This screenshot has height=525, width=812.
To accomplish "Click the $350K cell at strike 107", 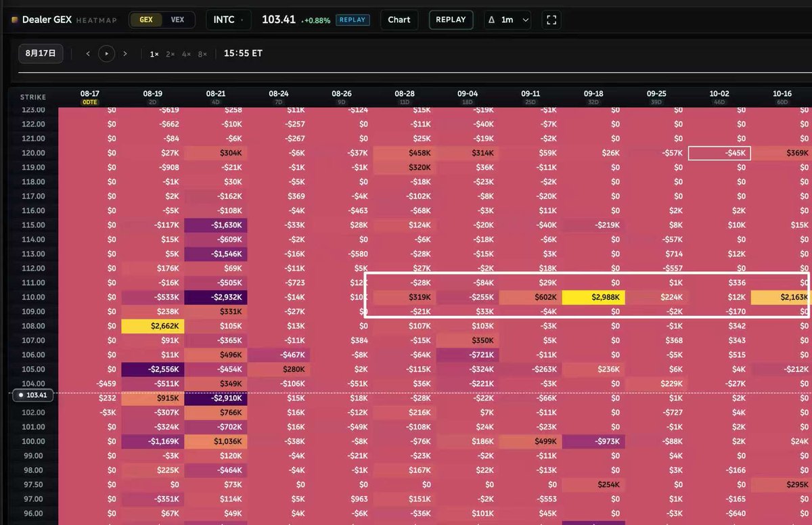I will [x=468, y=340].
